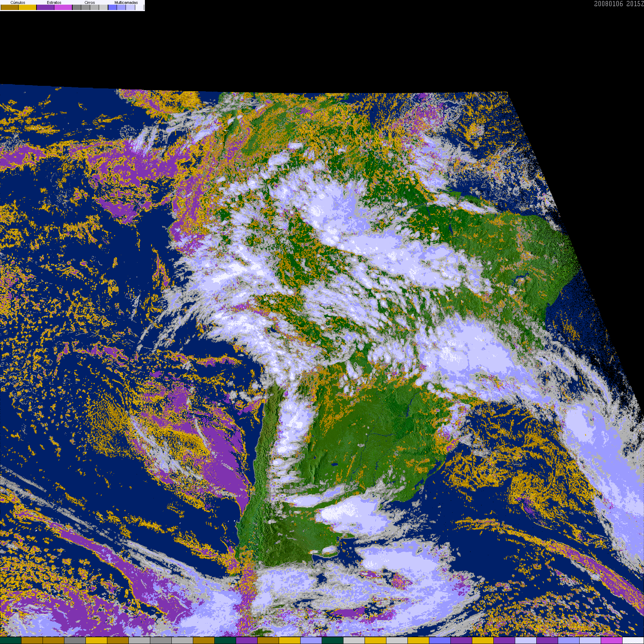Click the leftmost dark green bottom strip cell
Viewport: 644px width, 644px height.
(11, 640)
